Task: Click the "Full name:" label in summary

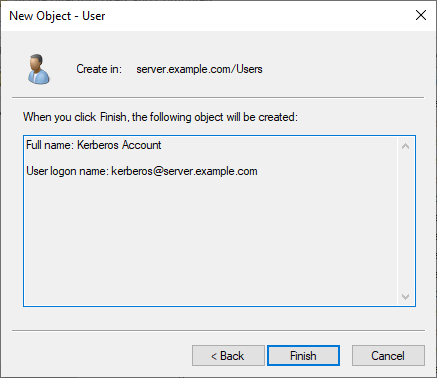Action: pyautogui.click(x=50, y=145)
